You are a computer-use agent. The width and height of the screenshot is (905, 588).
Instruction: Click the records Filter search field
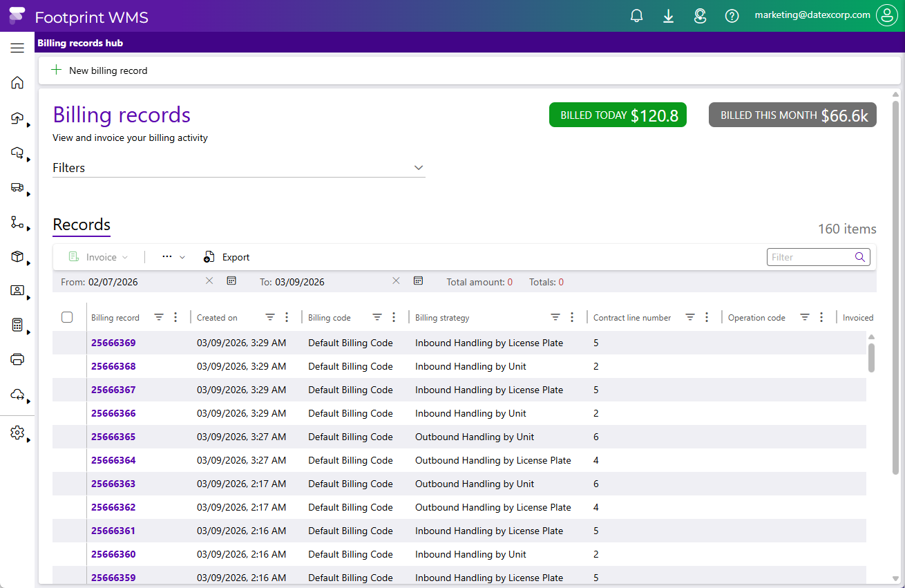click(x=811, y=257)
